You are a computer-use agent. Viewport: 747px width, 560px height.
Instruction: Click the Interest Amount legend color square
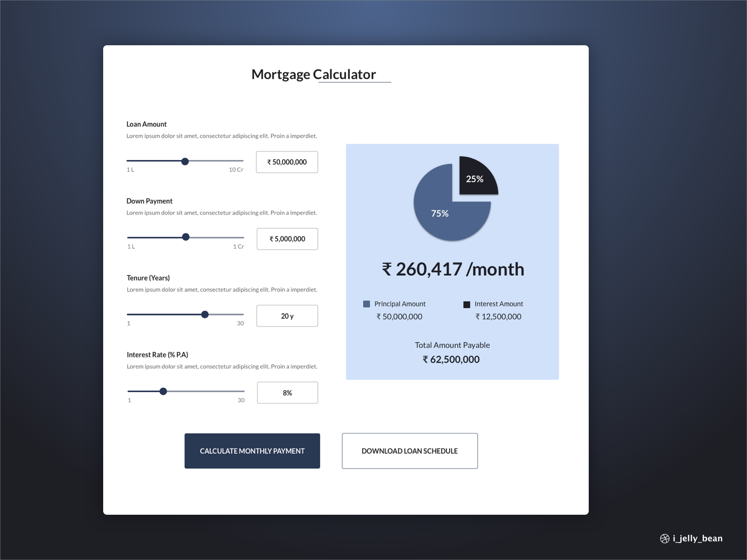point(466,305)
